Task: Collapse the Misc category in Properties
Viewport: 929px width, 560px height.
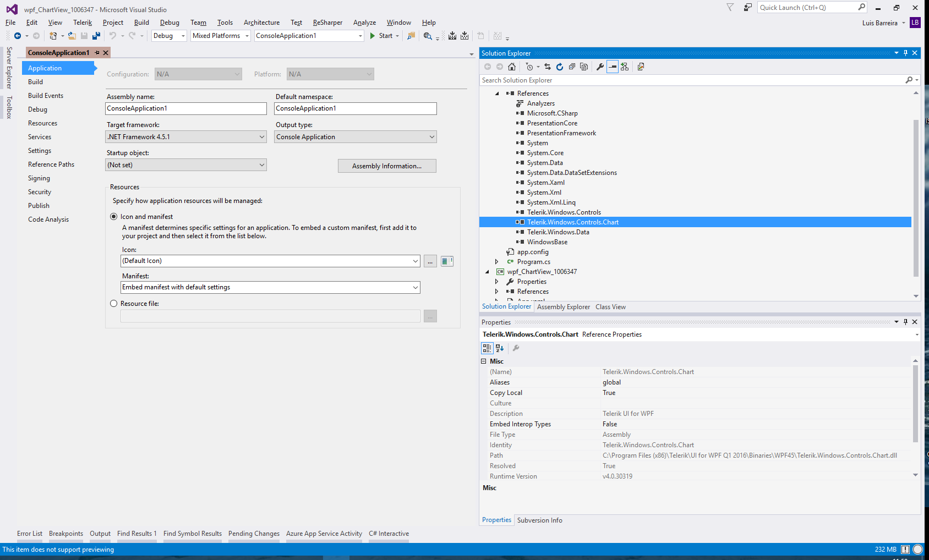Action: click(x=484, y=361)
